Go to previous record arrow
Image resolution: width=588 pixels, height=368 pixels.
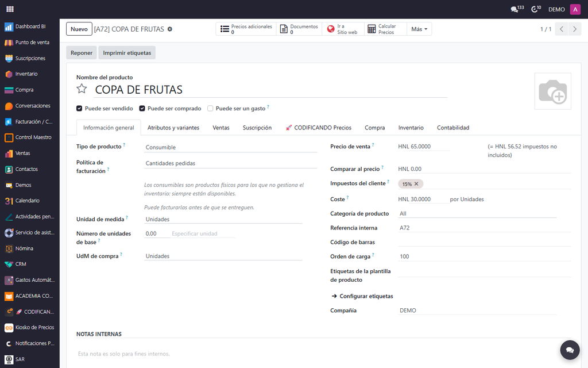tap(562, 29)
